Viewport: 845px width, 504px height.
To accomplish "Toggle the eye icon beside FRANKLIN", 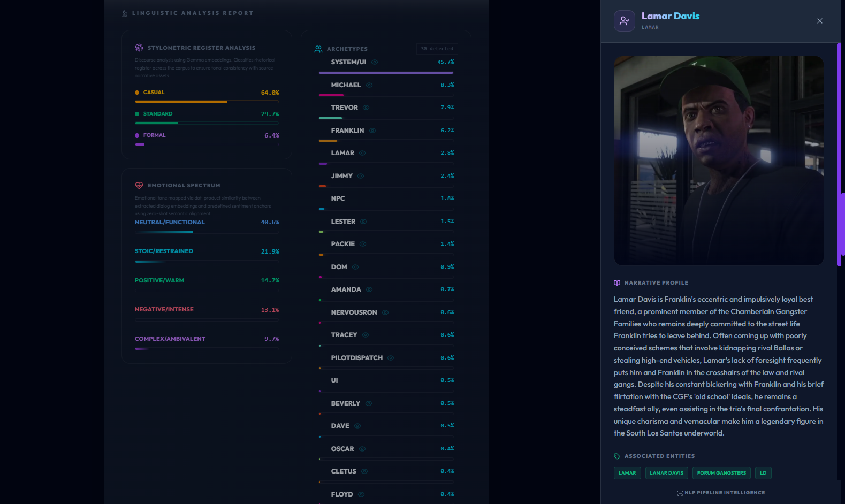I will [372, 131].
